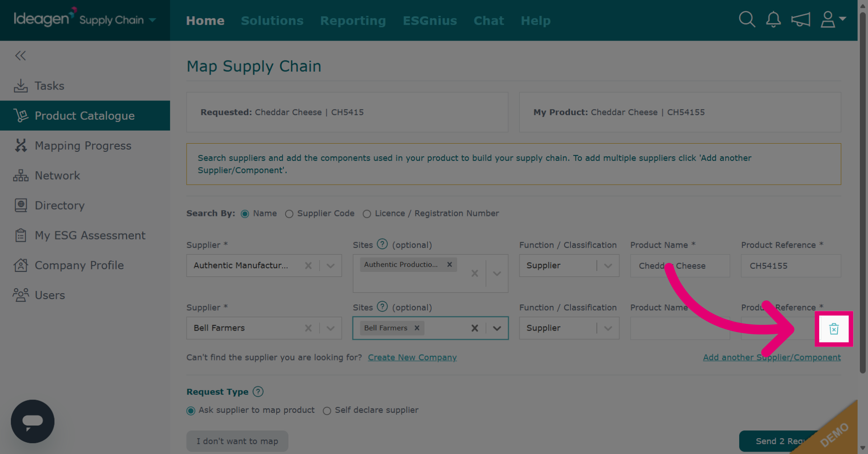Click the CH54155 product reference field
This screenshot has width=868, height=454.
791,266
